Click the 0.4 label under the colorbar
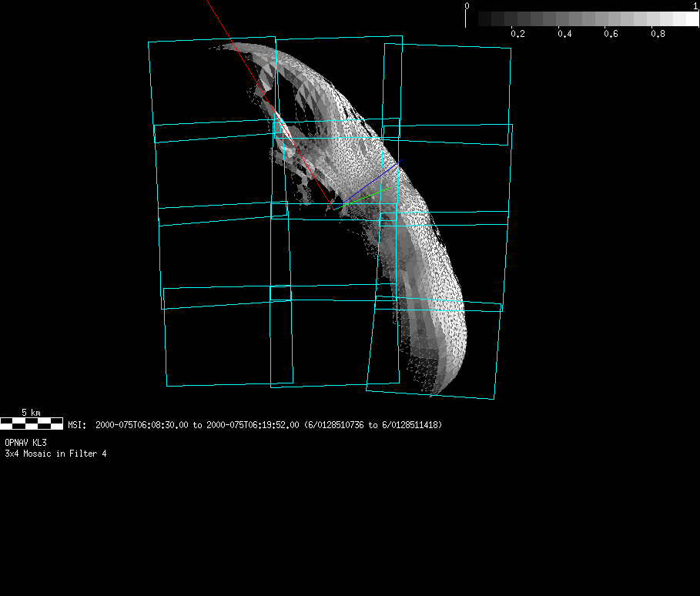Image resolution: width=700 pixels, height=596 pixels. coord(564,34)
